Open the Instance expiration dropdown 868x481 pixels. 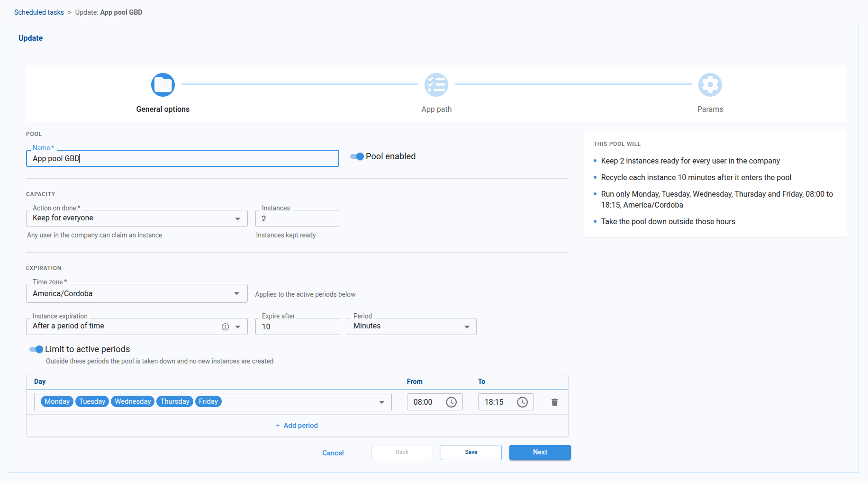click(137, 327)
